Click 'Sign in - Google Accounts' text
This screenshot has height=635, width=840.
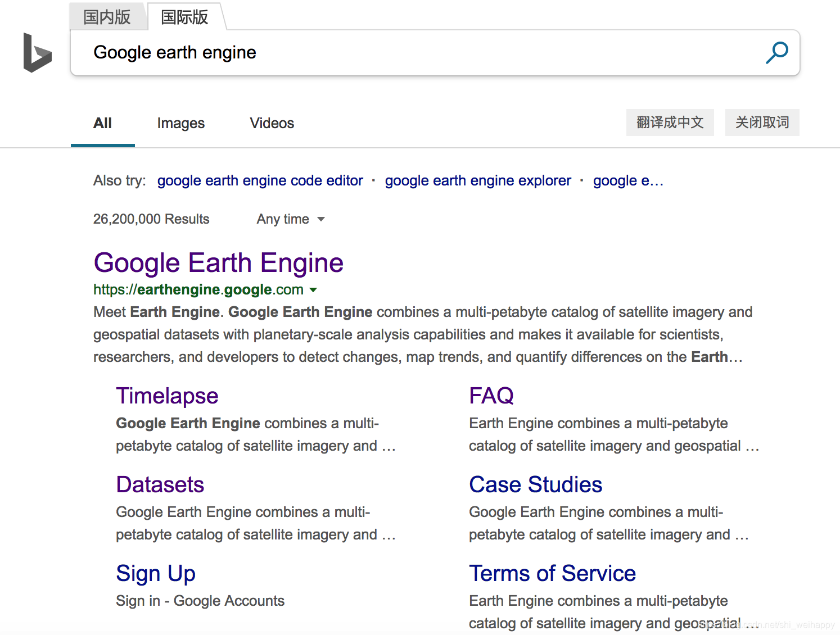tap(200, 601)
